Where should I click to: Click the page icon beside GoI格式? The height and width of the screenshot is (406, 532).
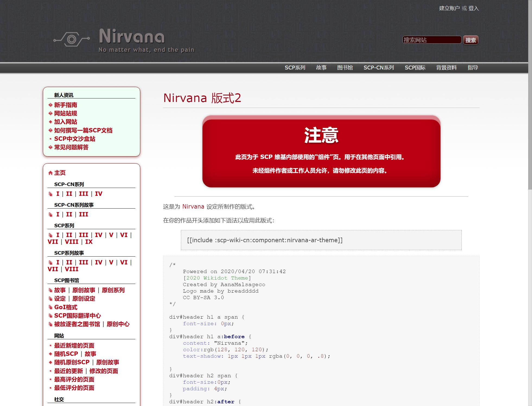[x=50, y=307]
